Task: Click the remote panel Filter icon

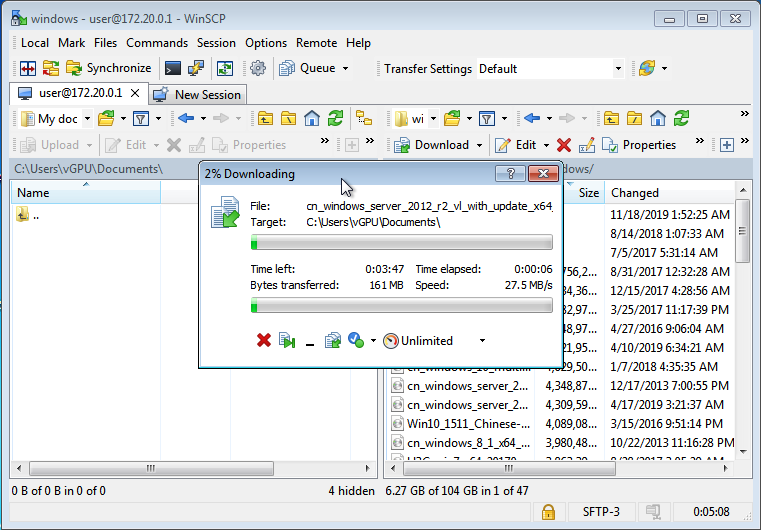Action: tap(487, 119)
